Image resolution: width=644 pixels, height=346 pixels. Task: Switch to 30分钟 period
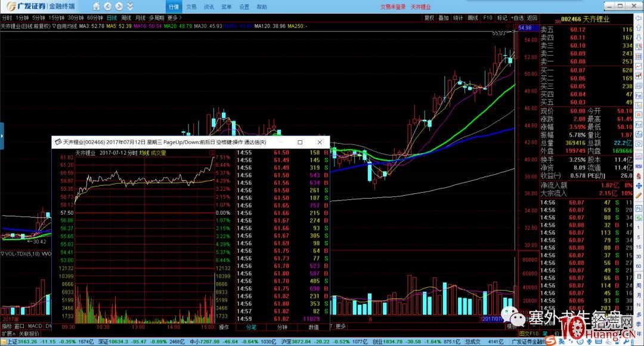coord(76,18)
